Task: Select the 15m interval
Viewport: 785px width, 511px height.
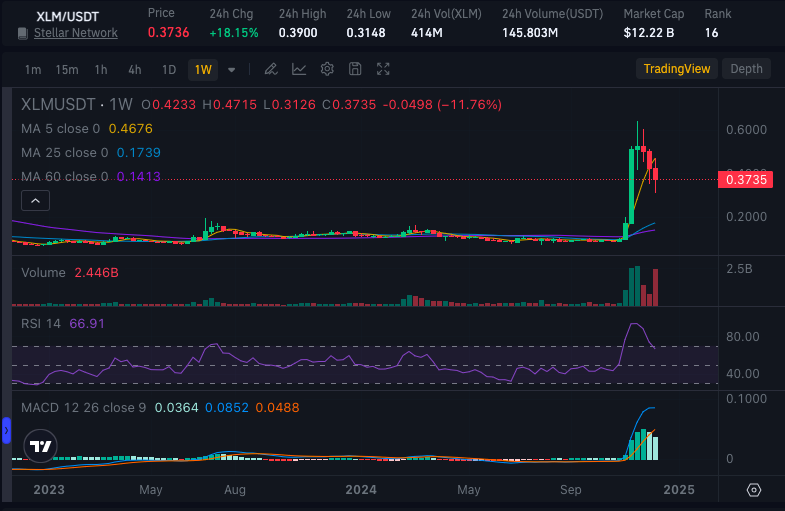Action: (67, 70)
